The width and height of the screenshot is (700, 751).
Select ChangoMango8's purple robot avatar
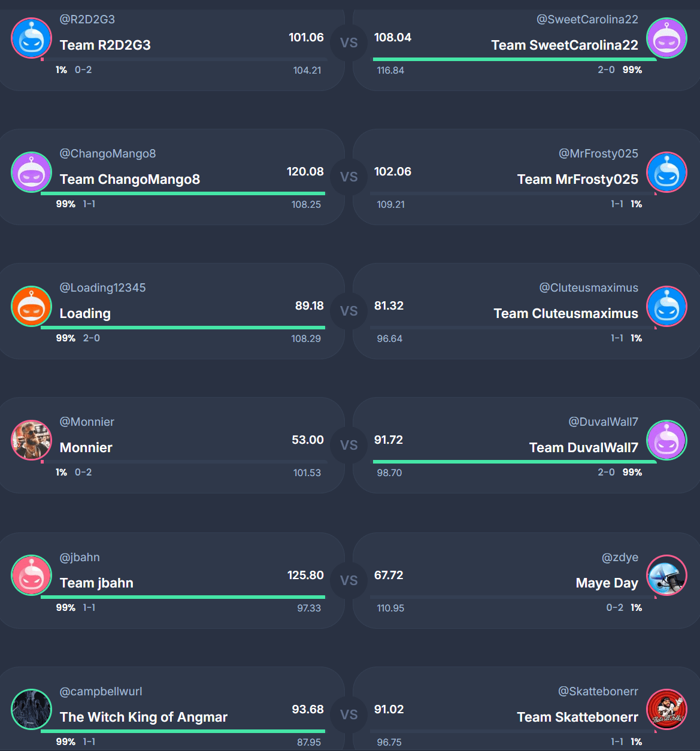tap(32, 172)
